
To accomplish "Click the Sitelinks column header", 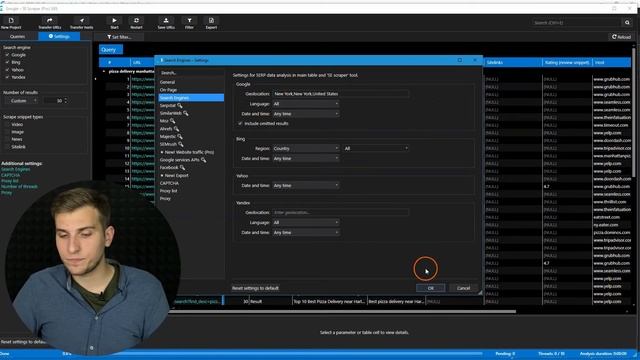I will [513, 62].
